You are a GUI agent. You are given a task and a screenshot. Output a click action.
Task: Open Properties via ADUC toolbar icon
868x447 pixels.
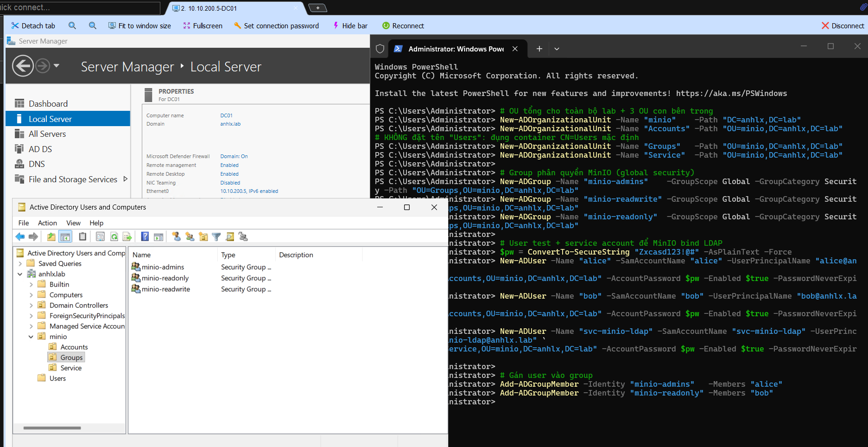[100, 237]
